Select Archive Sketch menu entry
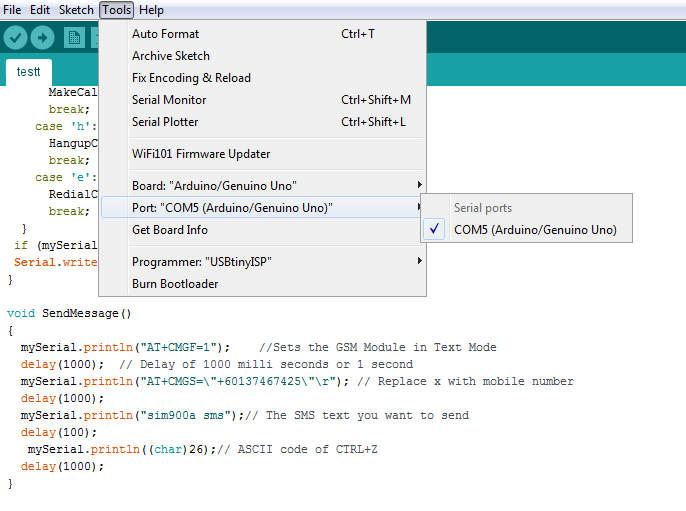686x511 pixels. (171, 56)
